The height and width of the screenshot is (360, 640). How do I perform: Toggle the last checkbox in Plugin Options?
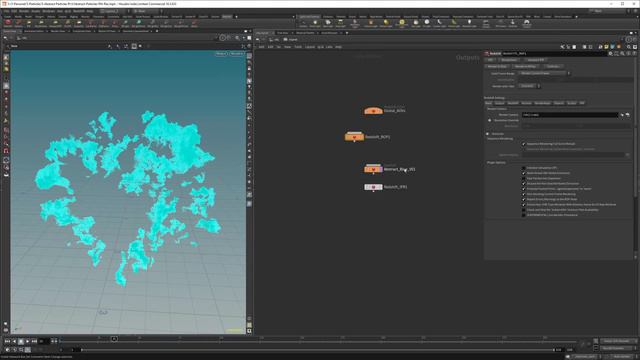point(524,215)
